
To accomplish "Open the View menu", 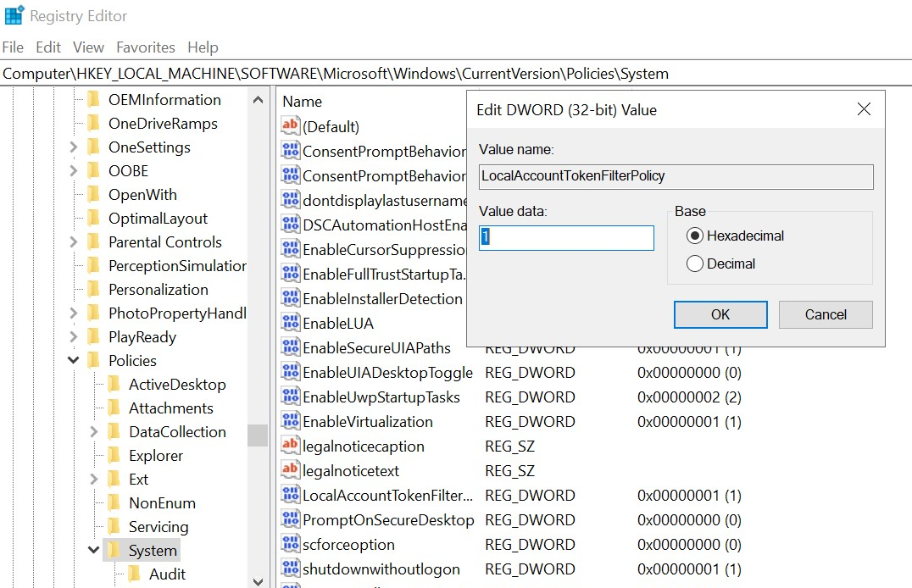I will coord(88,47).
